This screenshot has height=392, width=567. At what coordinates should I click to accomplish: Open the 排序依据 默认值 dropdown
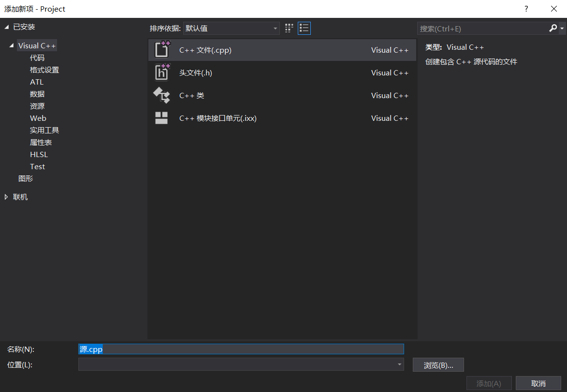click(232, 28)
